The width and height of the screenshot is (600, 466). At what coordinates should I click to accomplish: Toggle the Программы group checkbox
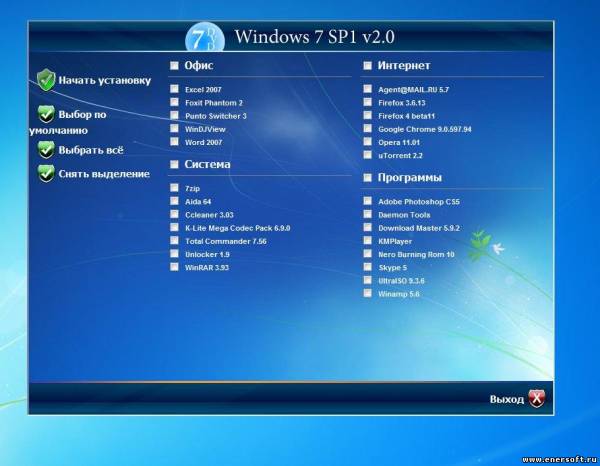coord(367,178)
